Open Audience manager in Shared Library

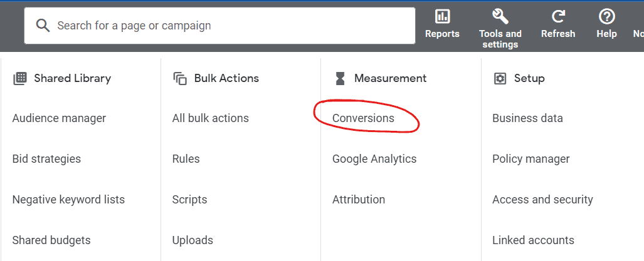click(x=59, y=118)
